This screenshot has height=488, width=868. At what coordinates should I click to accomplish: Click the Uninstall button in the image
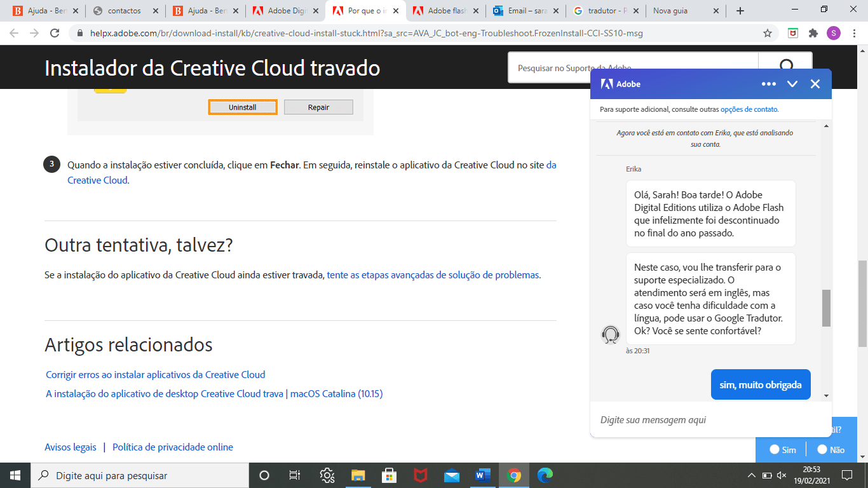click(243, 107)
